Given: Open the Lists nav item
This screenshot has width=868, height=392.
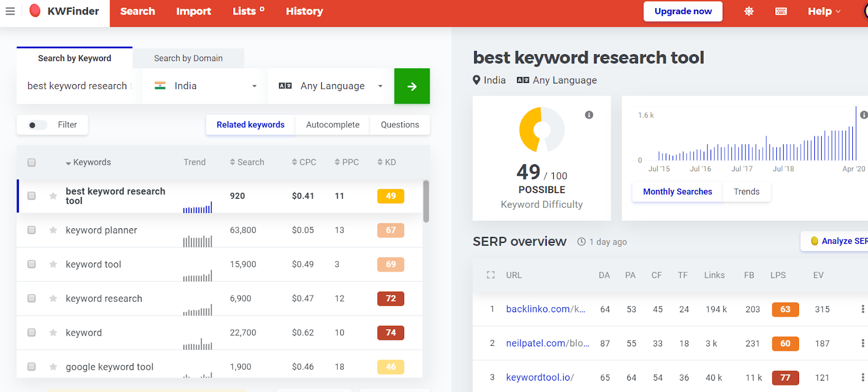Looking at the screenshot, I should [x=248, y=11].
